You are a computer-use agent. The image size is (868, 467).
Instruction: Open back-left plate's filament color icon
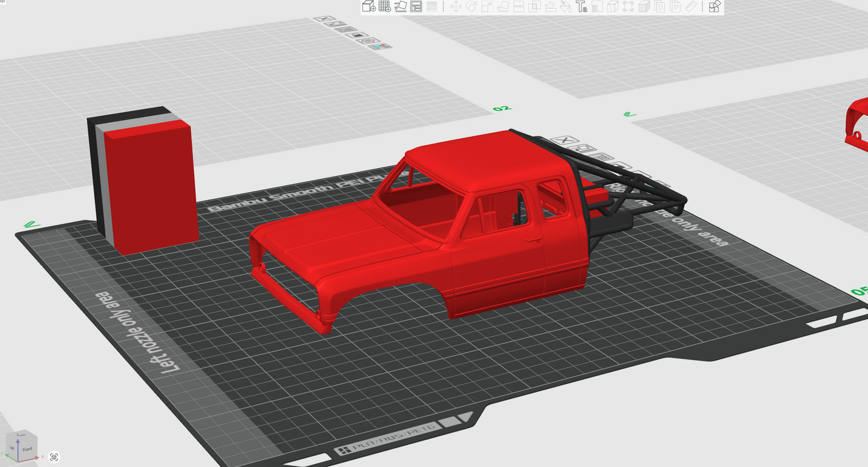[x=380, y=46]
